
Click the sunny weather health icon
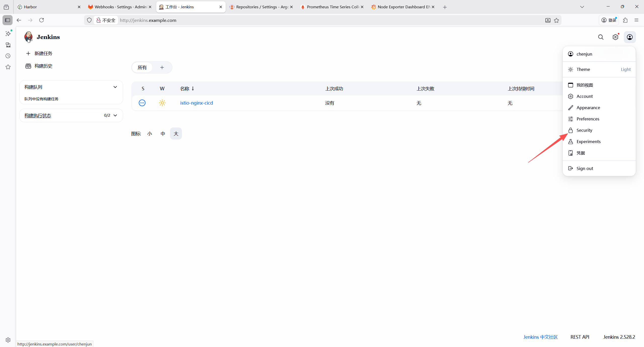[162, 103]
